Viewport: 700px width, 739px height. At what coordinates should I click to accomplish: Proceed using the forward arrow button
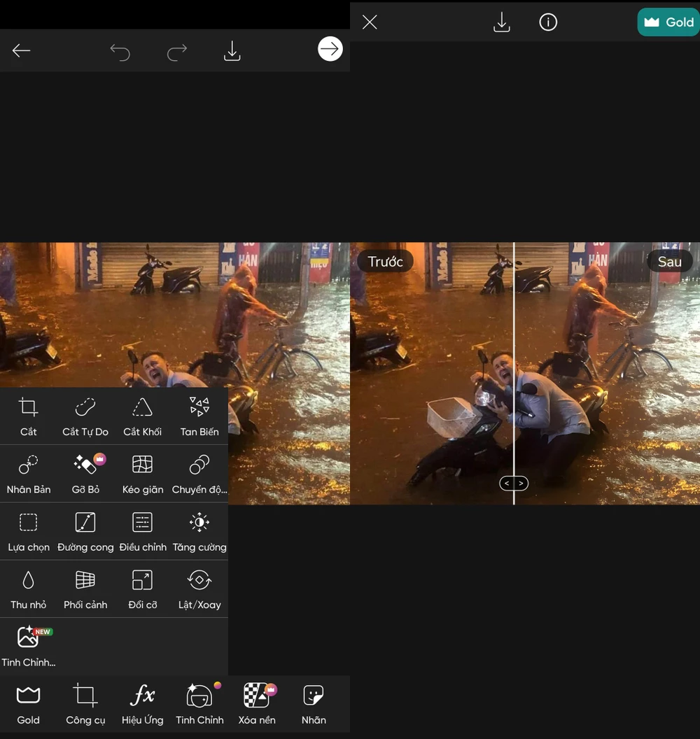(330, 49)
